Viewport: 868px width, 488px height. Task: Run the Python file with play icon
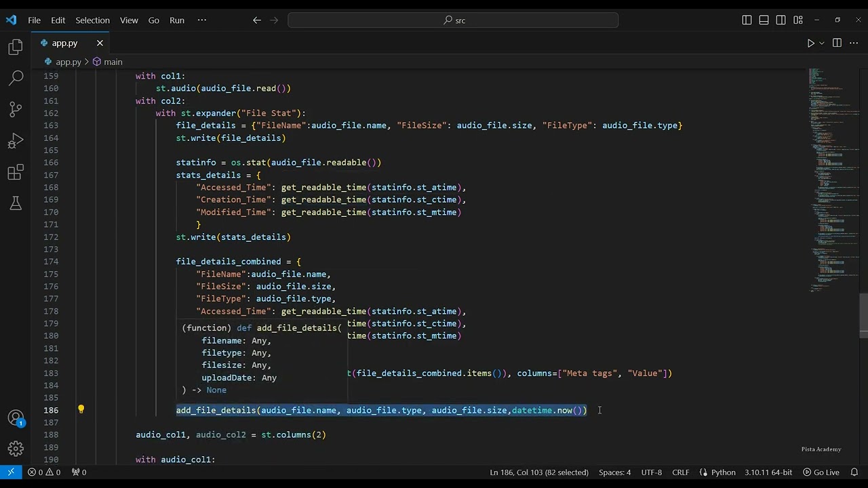click(810, 43)
